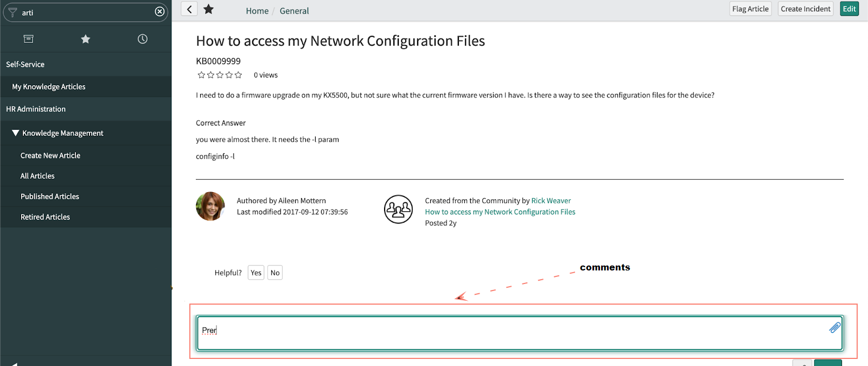The image size is (868, 366).
Task: Open the history clock tab
Action: pos(143,39)
